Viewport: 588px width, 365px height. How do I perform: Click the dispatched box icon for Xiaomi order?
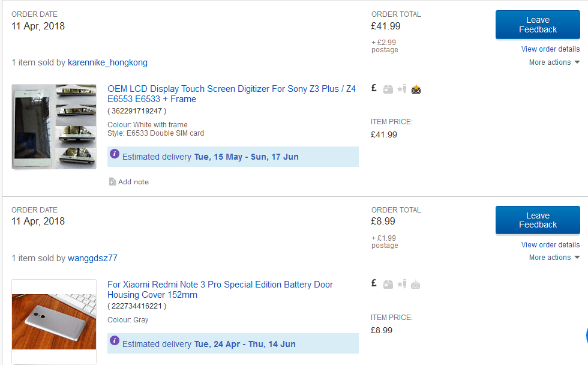pyautogui.click(x=388, y=285)
